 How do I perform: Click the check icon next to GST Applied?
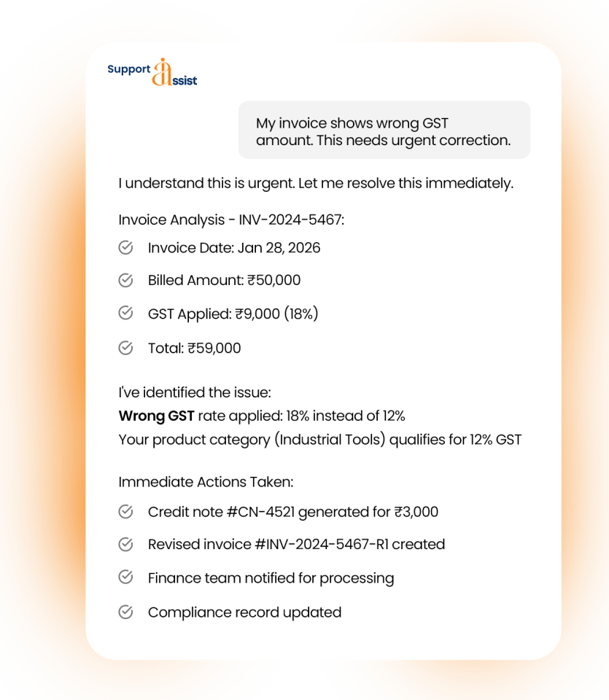[125, 314]
